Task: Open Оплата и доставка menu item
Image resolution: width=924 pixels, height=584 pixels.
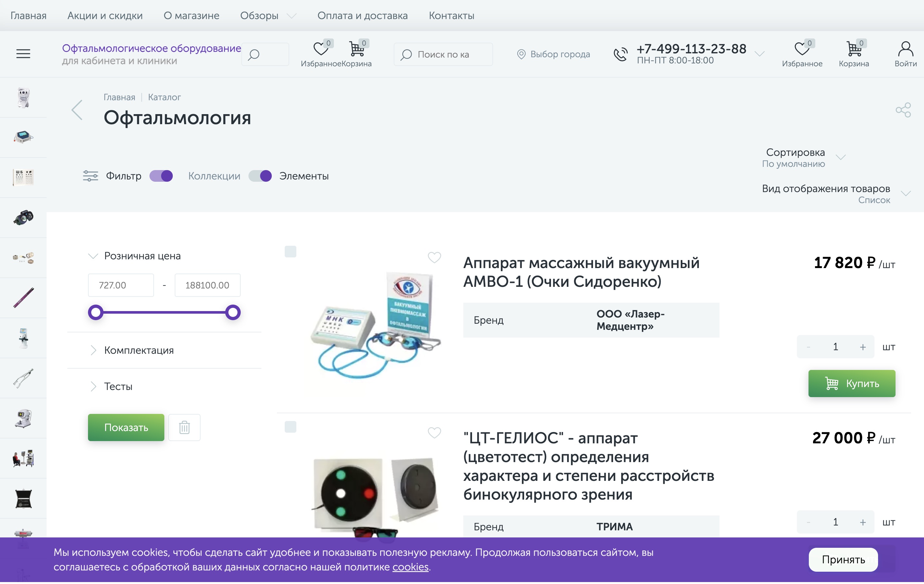Action: 363,16
